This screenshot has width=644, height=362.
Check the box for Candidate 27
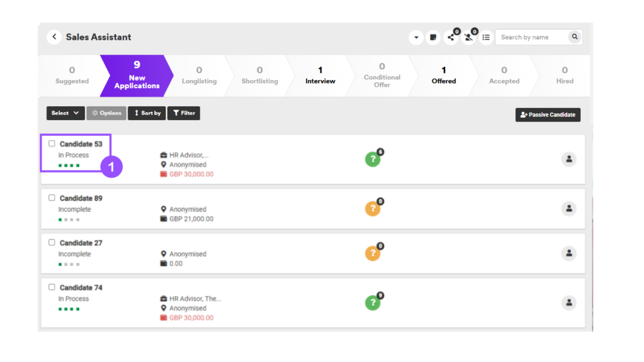(x=52, y=243)
